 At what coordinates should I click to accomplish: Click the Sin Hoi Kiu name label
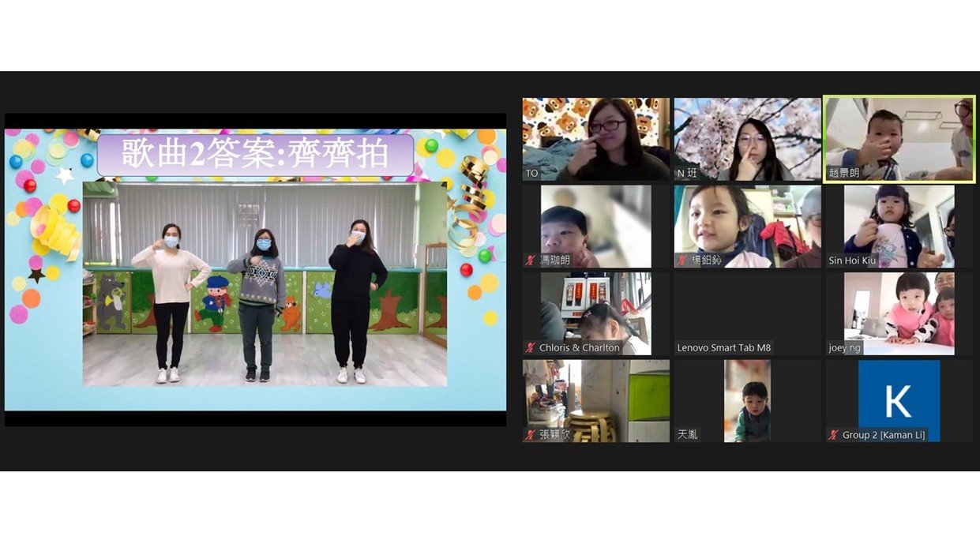(x=852, y=261)
